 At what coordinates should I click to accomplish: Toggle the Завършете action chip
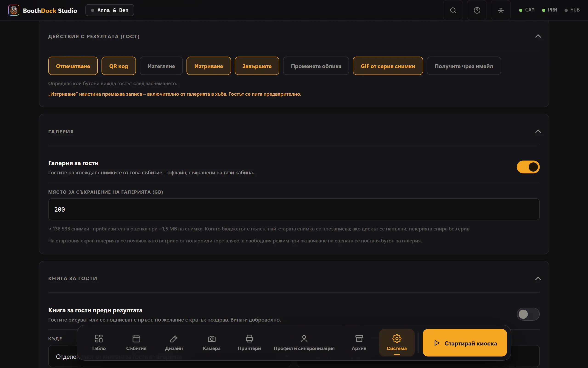pyautogui.click(x=257, y=66)
